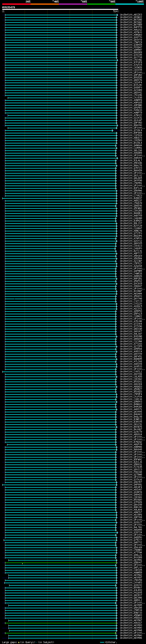Select the UniRef100_Q6FLX0 label
Screen dimensions: 146x644
(131, 567)
